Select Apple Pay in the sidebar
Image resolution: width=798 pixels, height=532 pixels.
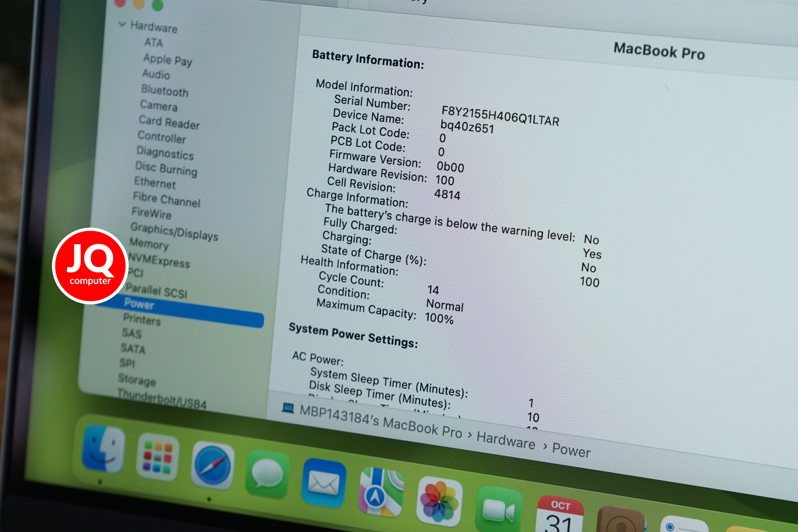coord(168,59)
